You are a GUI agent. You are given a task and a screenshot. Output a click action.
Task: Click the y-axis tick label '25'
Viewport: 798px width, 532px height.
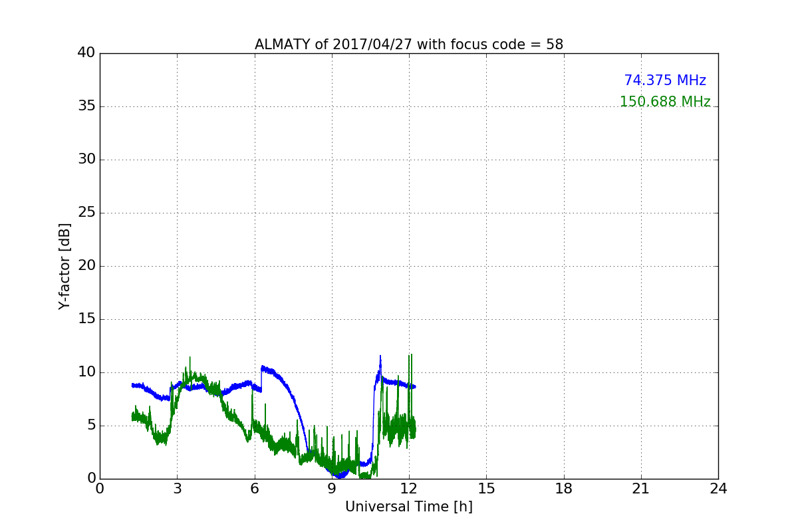pos(86,213)
